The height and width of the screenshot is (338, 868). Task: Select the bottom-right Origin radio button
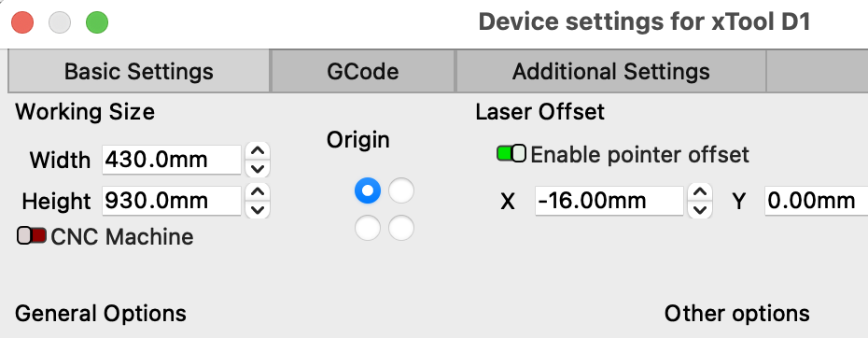click(401, 228)
